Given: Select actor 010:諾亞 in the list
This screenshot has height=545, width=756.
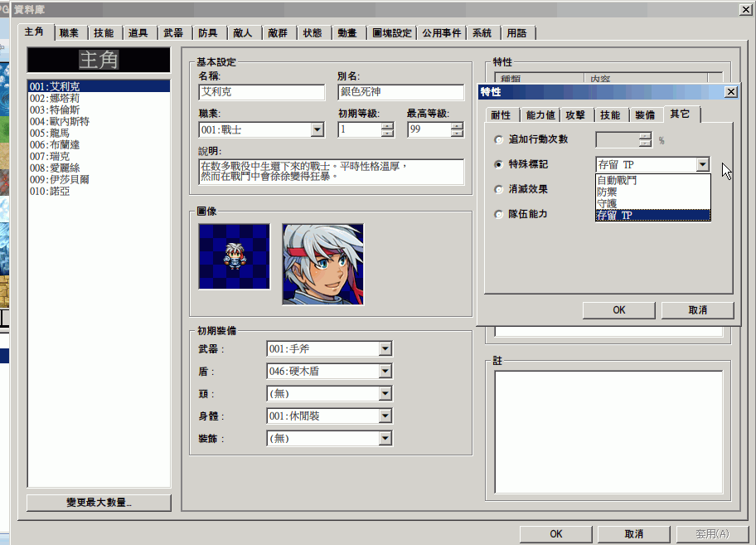Looking at the screenshot, I should click(x=99, y=191).
